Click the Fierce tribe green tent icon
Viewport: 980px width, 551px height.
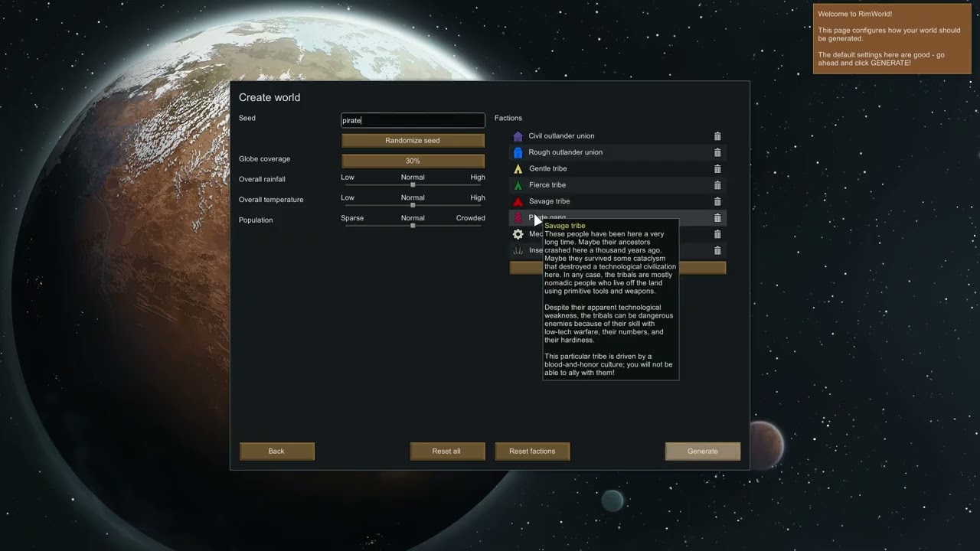518,185
